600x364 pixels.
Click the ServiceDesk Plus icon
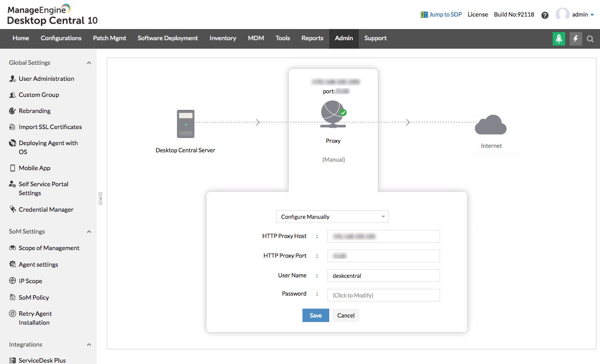click(x=13, y=360)
